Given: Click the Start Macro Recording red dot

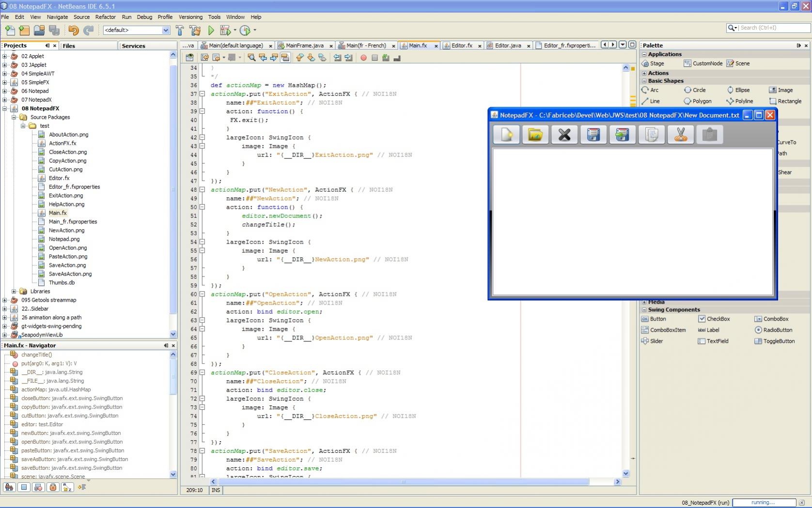Looking at the screenshot, I should [x=363, y=58].
